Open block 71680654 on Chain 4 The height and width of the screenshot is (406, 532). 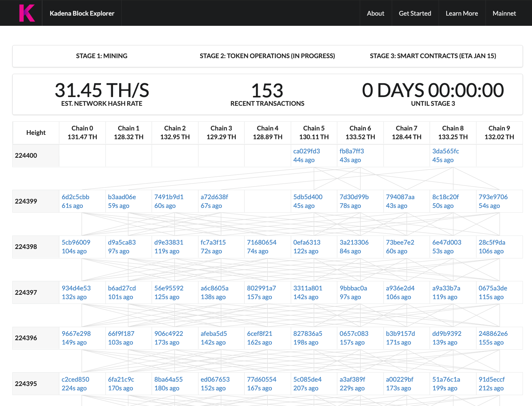pyautogui.click(x=262, y=242)
